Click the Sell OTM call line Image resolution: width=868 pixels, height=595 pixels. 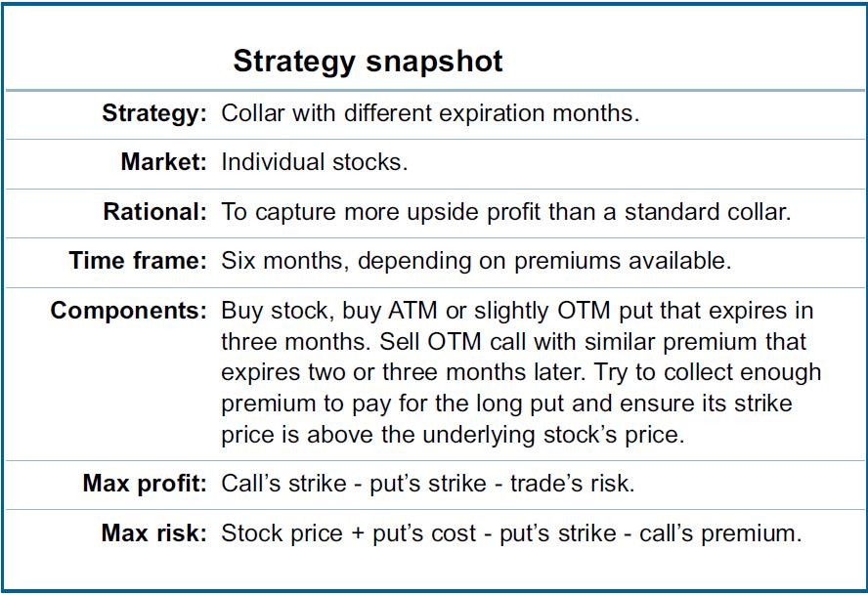[514, 342]
